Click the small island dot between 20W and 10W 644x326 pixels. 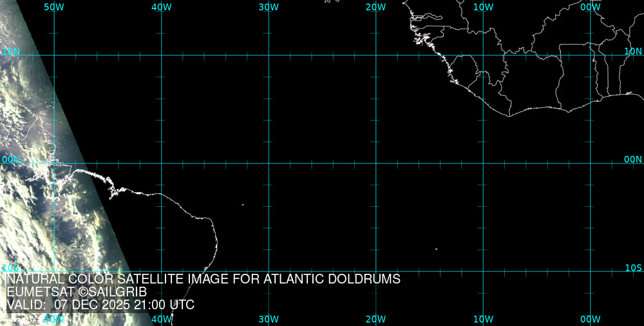(436, 249)
